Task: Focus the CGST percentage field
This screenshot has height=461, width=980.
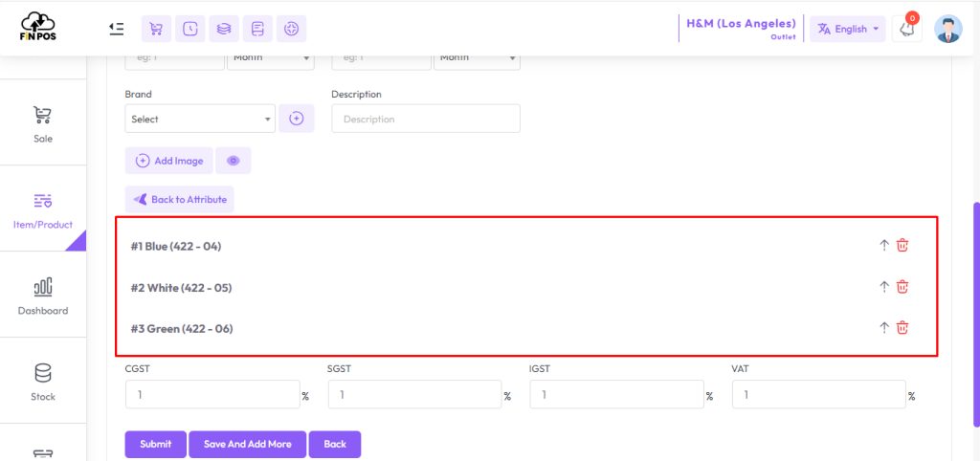Action: 212,395
